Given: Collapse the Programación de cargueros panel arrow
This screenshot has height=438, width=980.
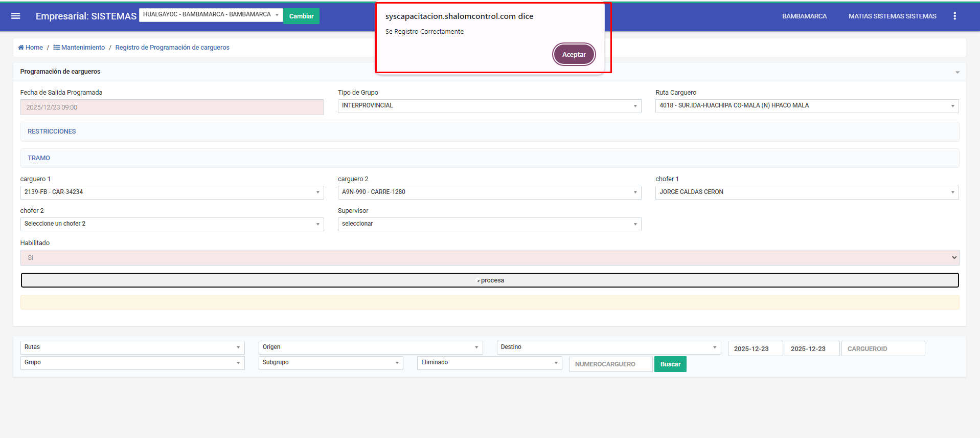Looking at the screenshot, I should [957, 72].
